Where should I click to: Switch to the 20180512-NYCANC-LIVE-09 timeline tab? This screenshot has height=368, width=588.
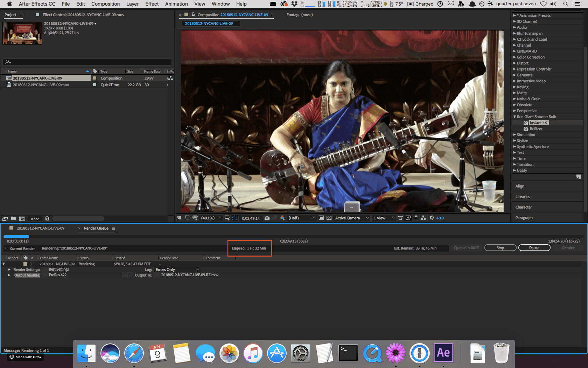point(41,228)
